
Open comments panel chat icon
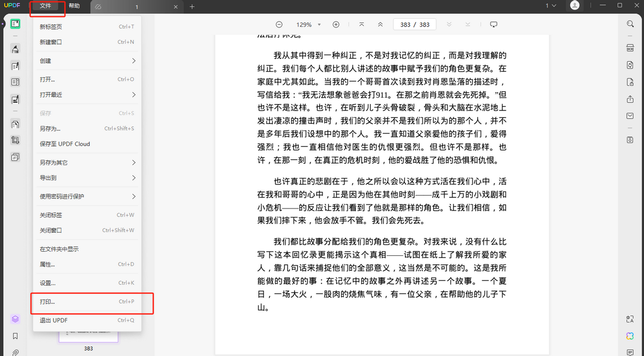[630, 353]
